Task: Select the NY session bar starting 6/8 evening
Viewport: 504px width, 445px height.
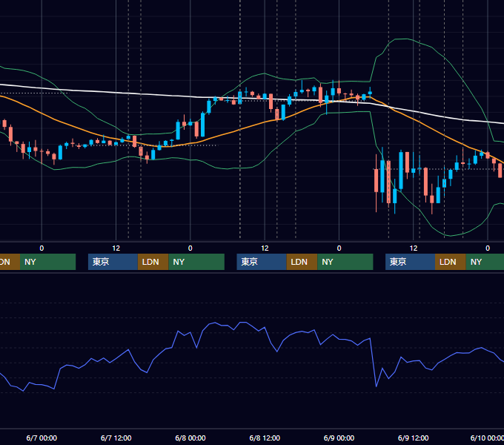Action: tap(345, 262)
